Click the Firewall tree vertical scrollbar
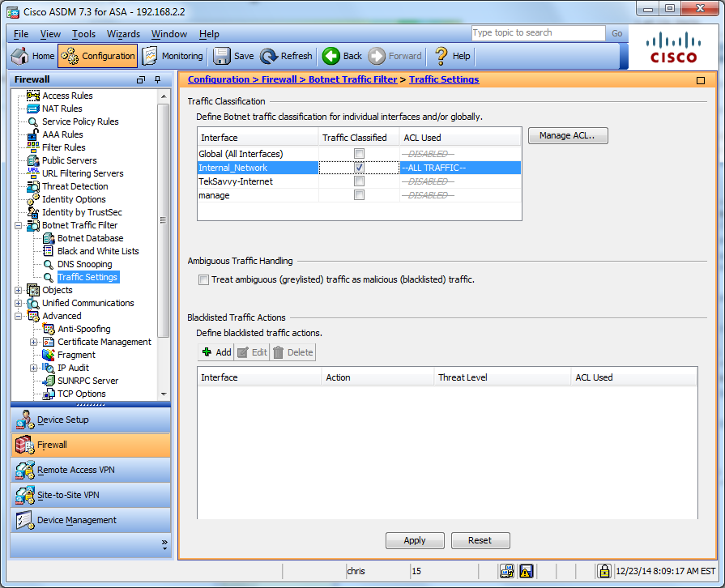Screen dimensions: 725x588 163,220
